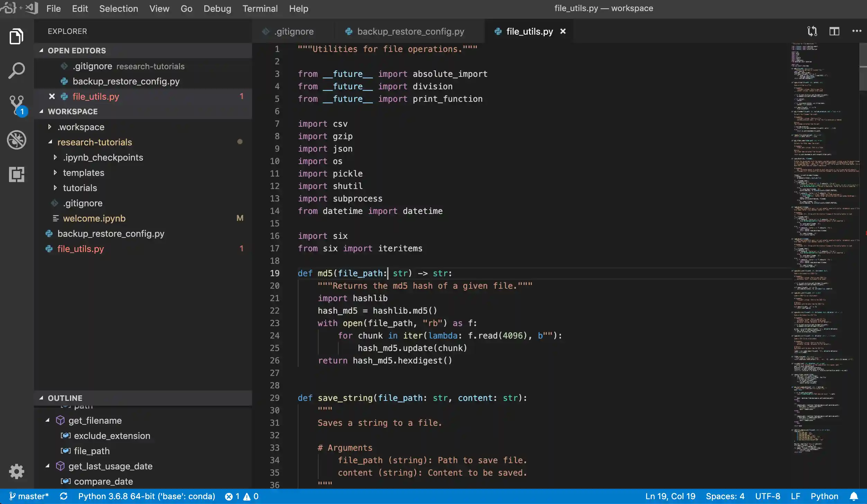Image resolution: width=867 pixels, height=504 pixels.
Task: Click the master branch indicator
Action: tap(29, 496)
